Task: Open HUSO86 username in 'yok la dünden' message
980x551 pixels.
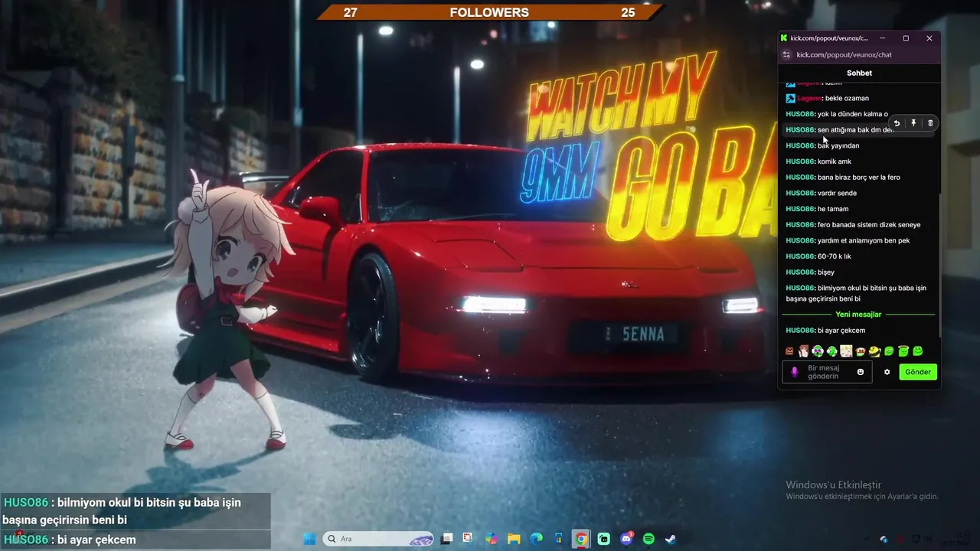Action: 800,114
